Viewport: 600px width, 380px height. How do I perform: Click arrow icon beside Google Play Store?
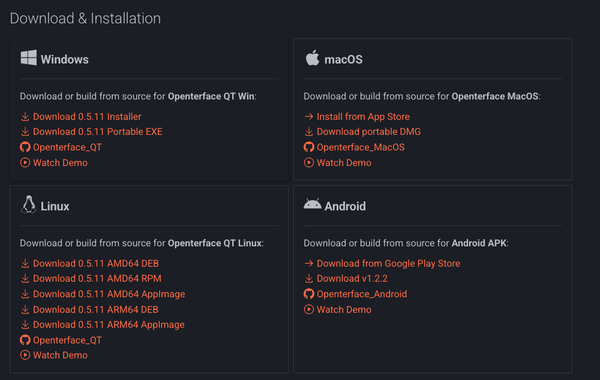pos(309,263)
